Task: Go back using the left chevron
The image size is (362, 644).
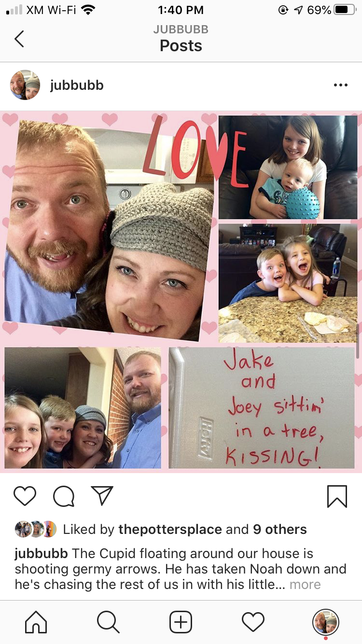Action: pos(19,39)
